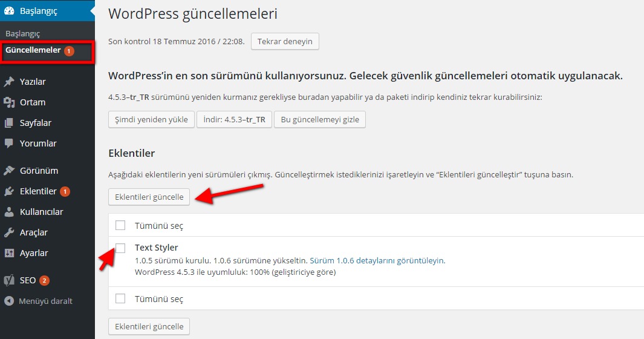Open the Başlangıç main menu item
The image size is (644, 339).
click(x=47, y=11)
